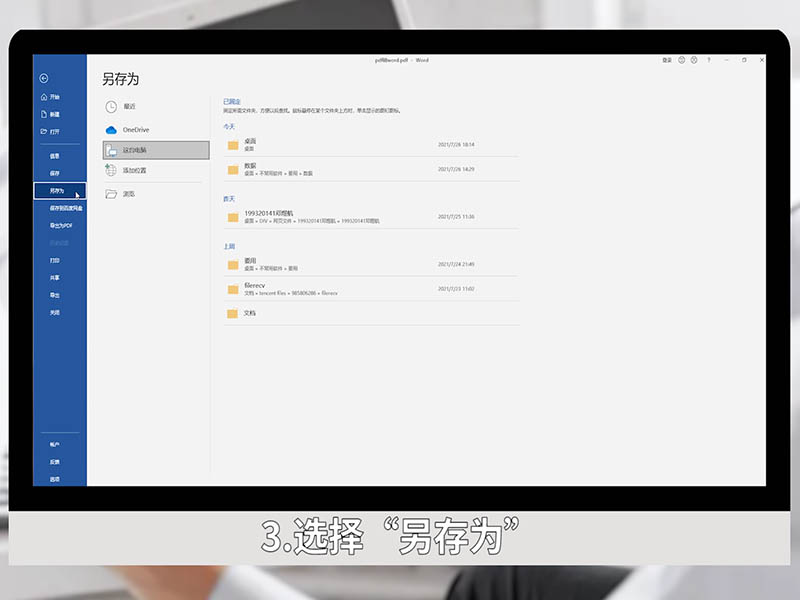Screen dimensions: 800x600
Task: Open the 新建 (New) document section
Action: tap(54, 113)
